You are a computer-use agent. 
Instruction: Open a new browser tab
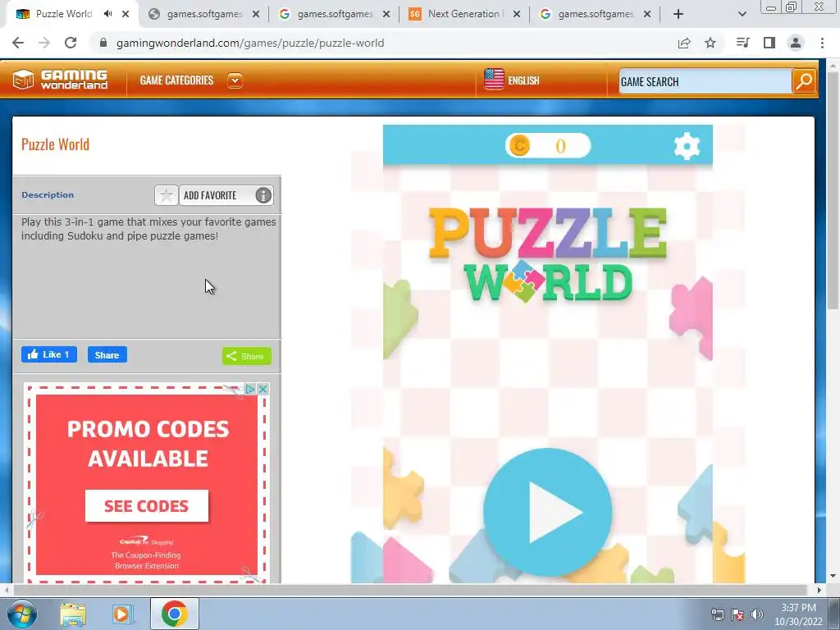pos(678,14)
